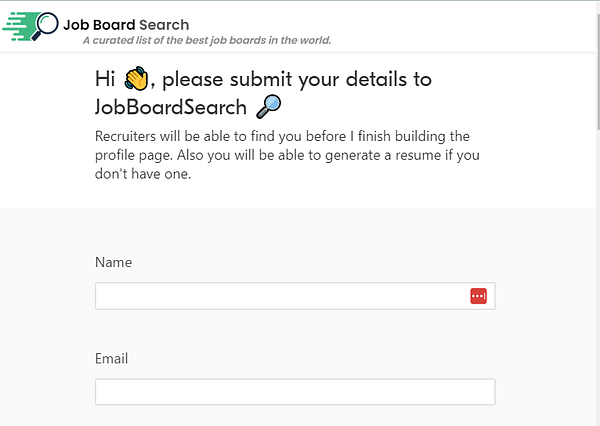
Task: Click the Name field label
Action: [113, 262]
